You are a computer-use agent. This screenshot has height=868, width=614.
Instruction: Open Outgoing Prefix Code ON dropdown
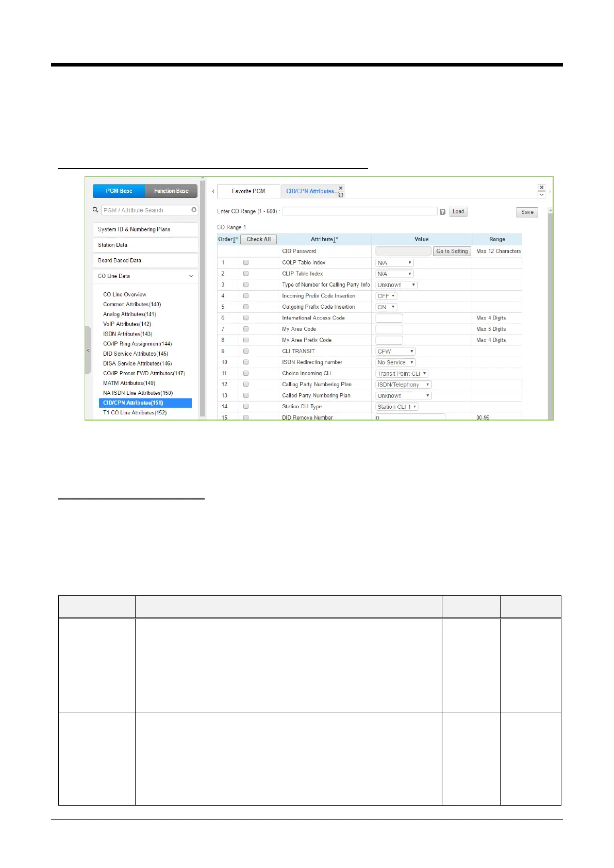click(386, 307)
